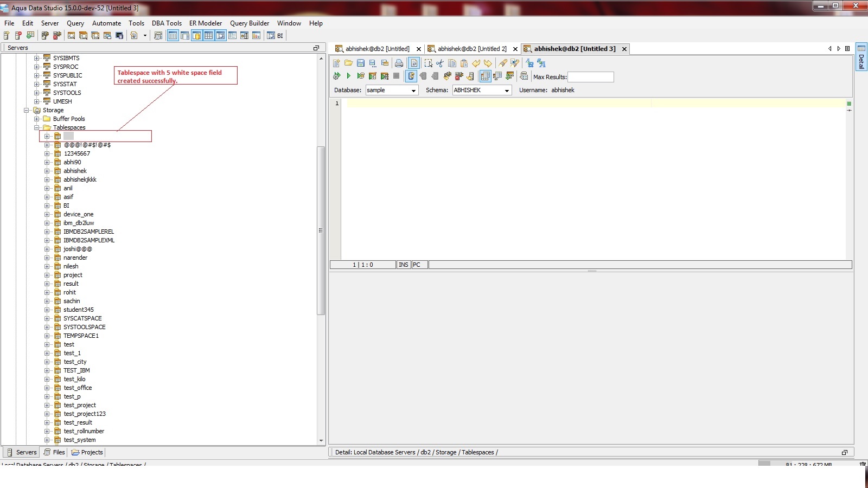Toggle the highlighted database cylinder view button
This screenshot has width=868, height=488.
pos(196,36)
